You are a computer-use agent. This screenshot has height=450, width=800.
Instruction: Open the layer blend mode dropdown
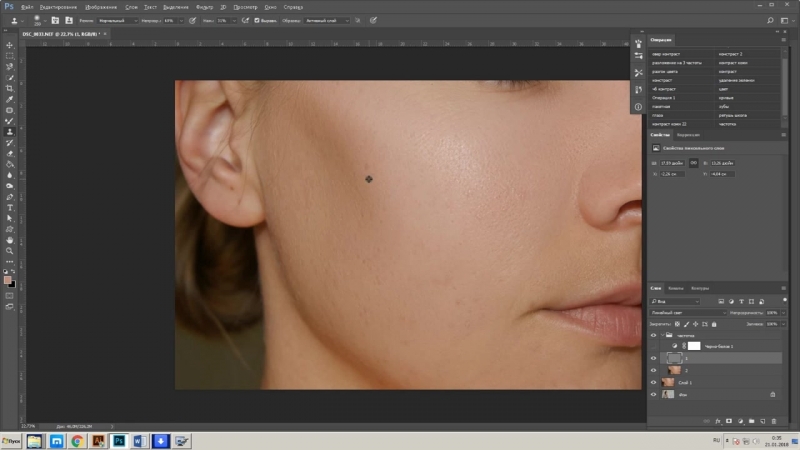coord(686,312)
